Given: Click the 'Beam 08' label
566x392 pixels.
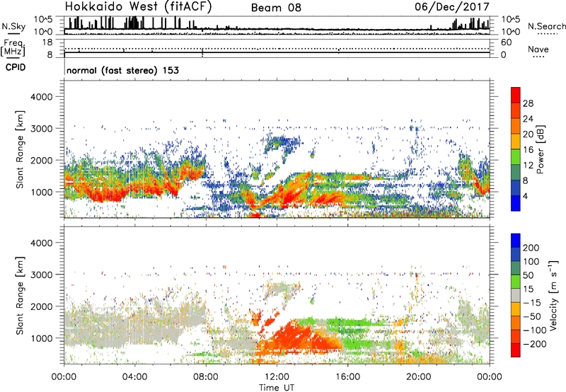Looking at the screenshot, I should tap(276, 8).
